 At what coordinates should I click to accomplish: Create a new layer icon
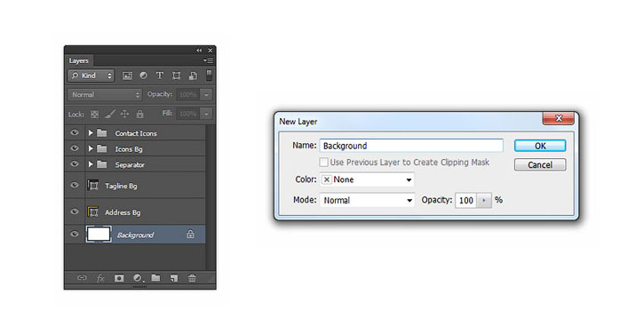(174, 278)
